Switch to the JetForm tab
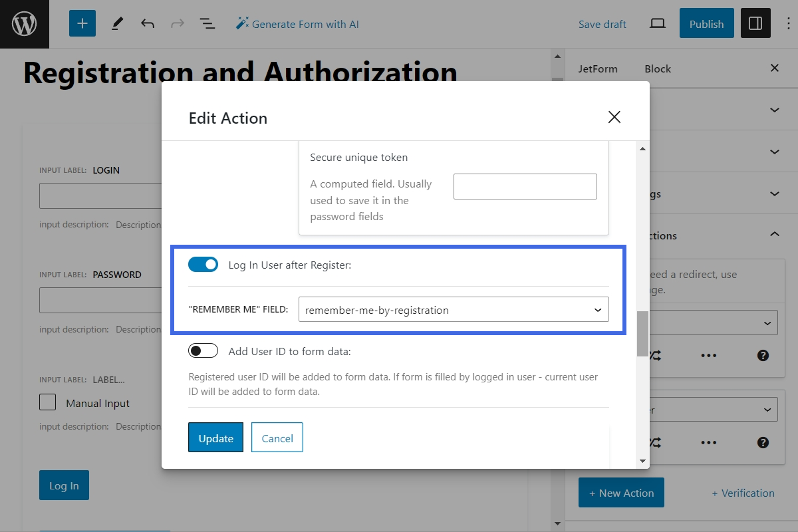The image size is (798, 532). click(x=597, y=68)
